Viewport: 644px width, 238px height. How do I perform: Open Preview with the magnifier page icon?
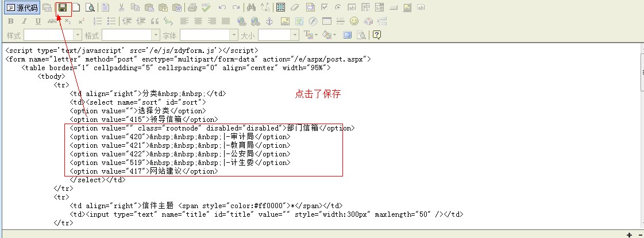point(90,8)
